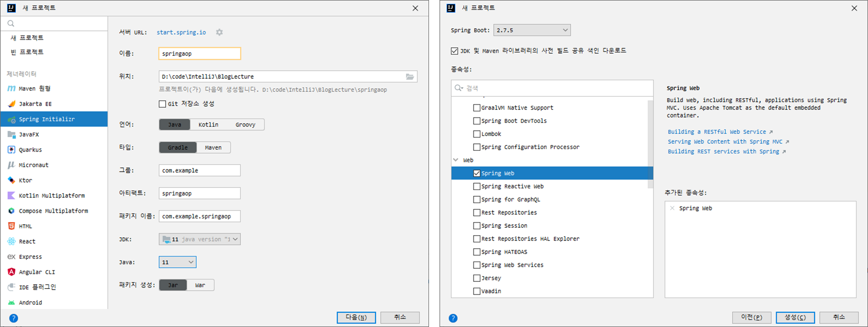Click the Compose Multiplatform icon
868x327 pixels.
(12, 211)
